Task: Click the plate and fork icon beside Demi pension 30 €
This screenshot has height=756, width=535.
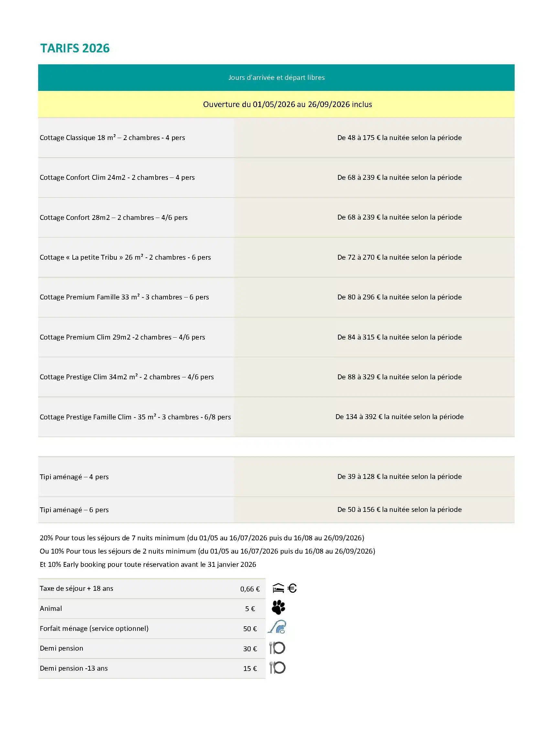Action: pyautogui.click(x=277, y=648)
